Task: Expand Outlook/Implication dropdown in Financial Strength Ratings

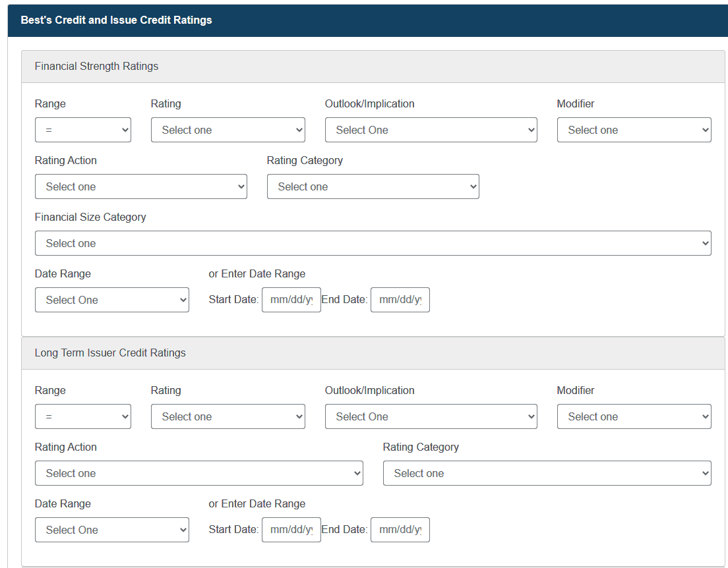Action: point(431,130)
